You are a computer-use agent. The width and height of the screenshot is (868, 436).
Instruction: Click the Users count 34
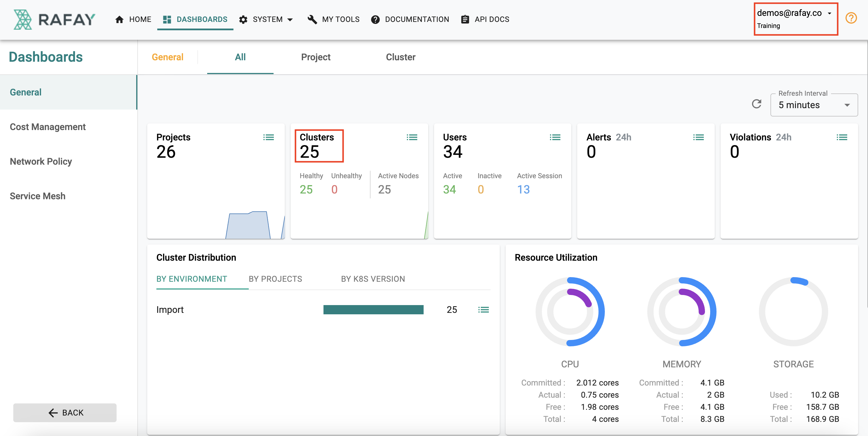click(x=452, y=152)
